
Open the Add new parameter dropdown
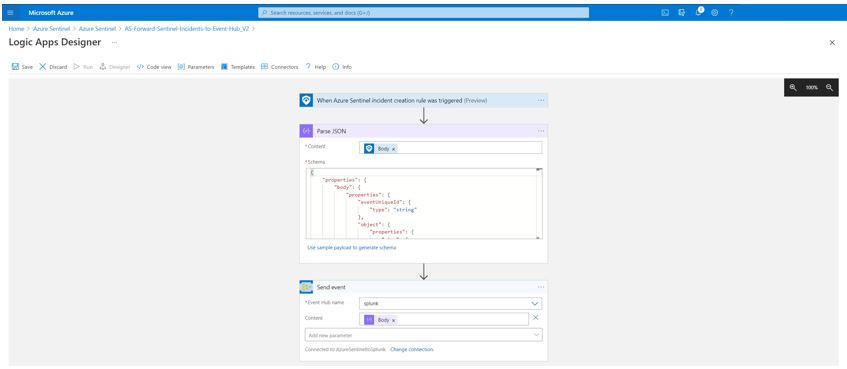click(424, 336)
